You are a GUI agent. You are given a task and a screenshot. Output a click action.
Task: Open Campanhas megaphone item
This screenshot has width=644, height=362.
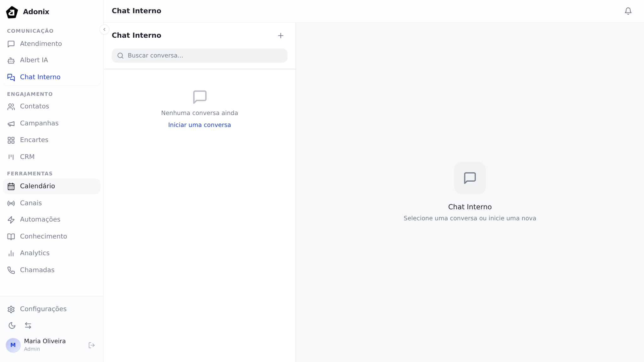[39, 123]
